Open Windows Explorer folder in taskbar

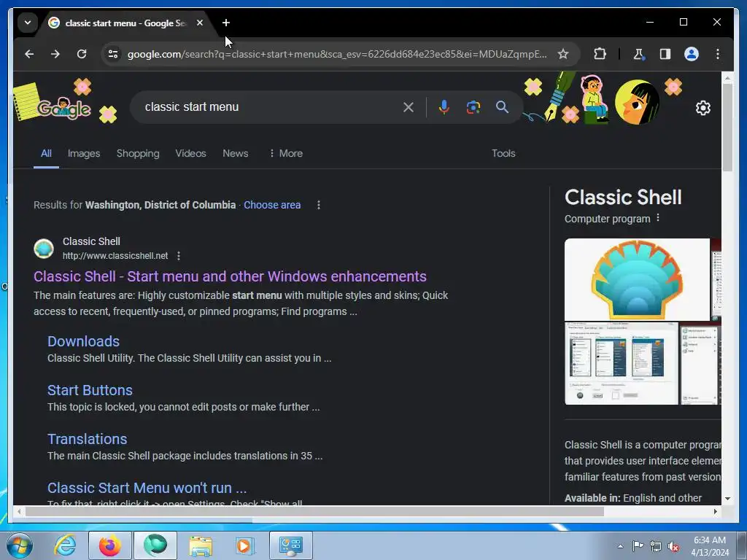(x=201, y=545)
